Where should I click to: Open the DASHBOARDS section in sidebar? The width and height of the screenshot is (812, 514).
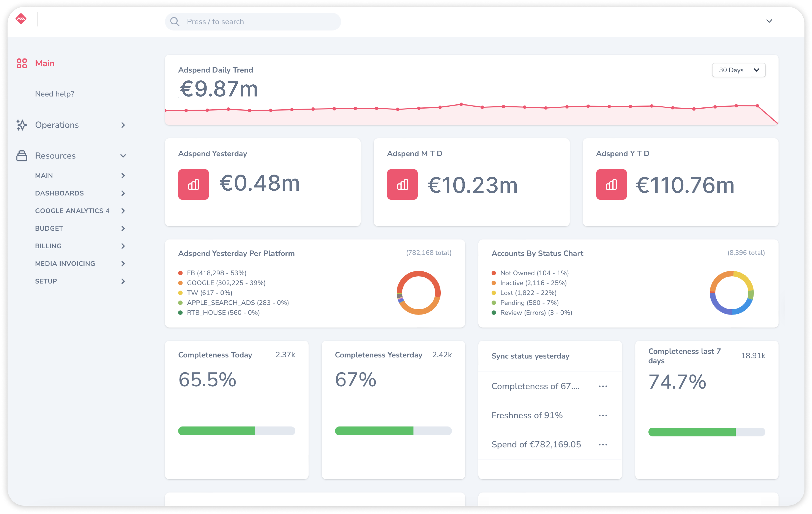point(59,193)
